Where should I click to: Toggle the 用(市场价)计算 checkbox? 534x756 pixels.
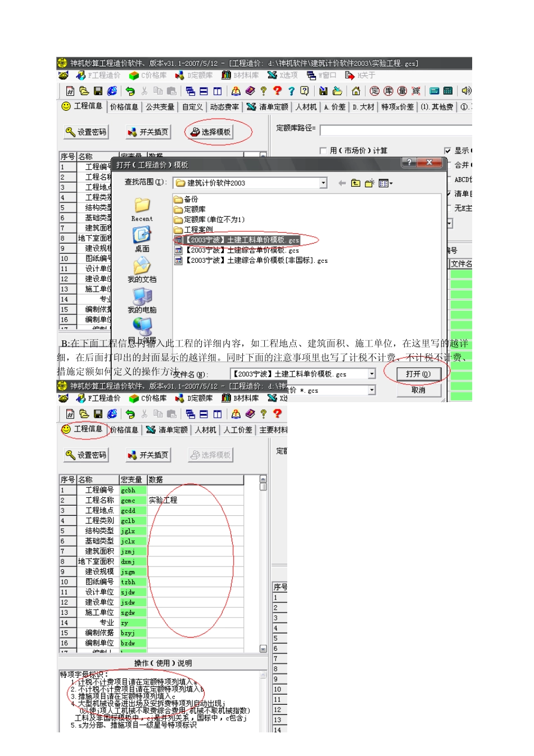point(323,151)
